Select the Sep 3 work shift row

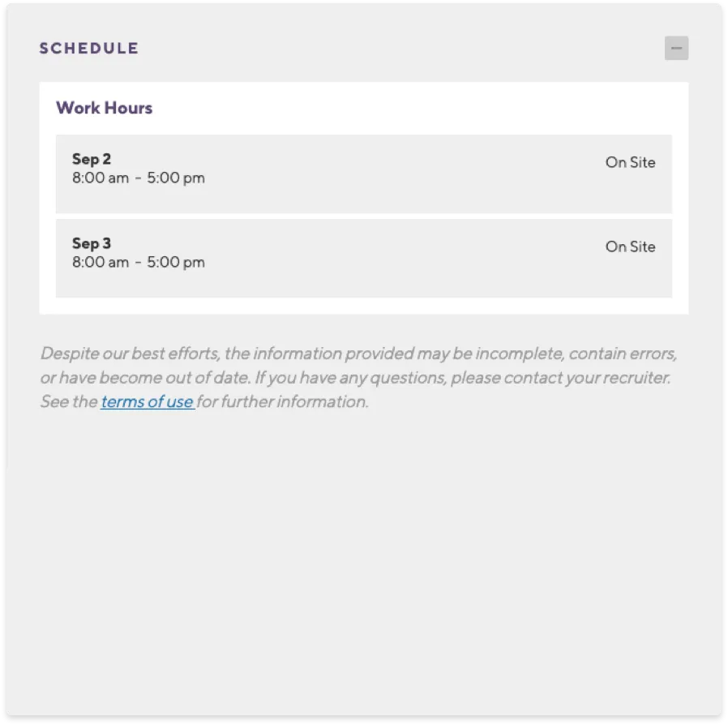363,258
